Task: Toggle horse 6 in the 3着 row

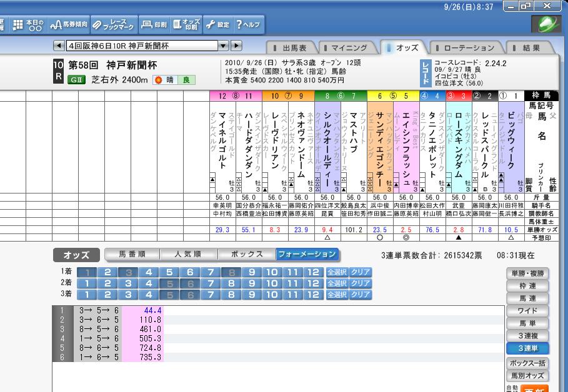Action: pos(191,295)
